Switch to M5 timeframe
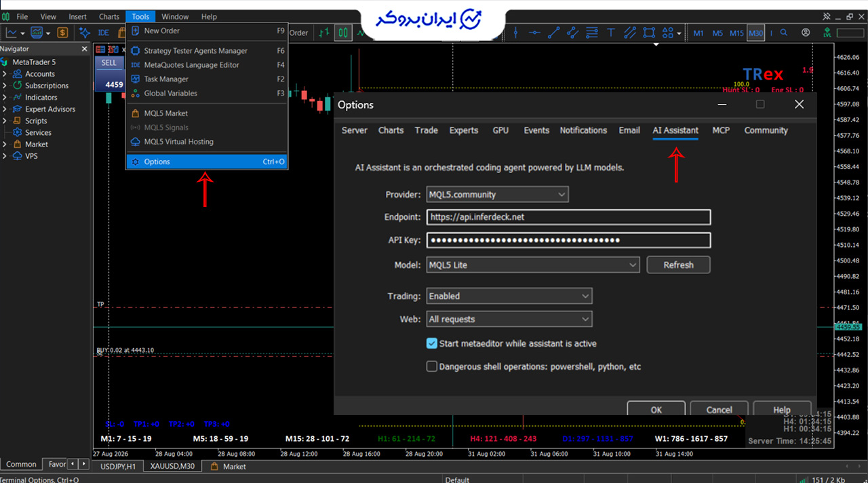This screenshot has height=483, width=868. tap(717, 33)
